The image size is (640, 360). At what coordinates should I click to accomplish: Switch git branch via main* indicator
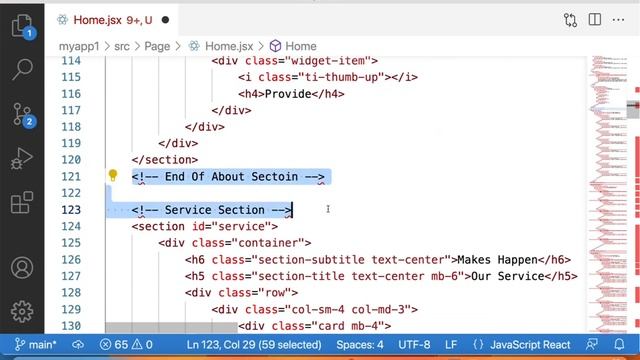coord(36,345)
